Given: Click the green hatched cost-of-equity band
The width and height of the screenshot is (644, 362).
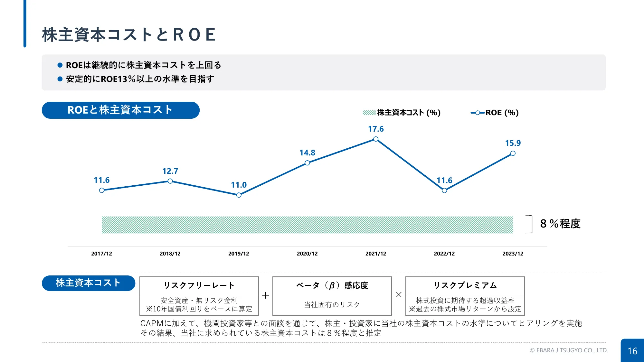Looking at the screenshot, I should 307,225.
